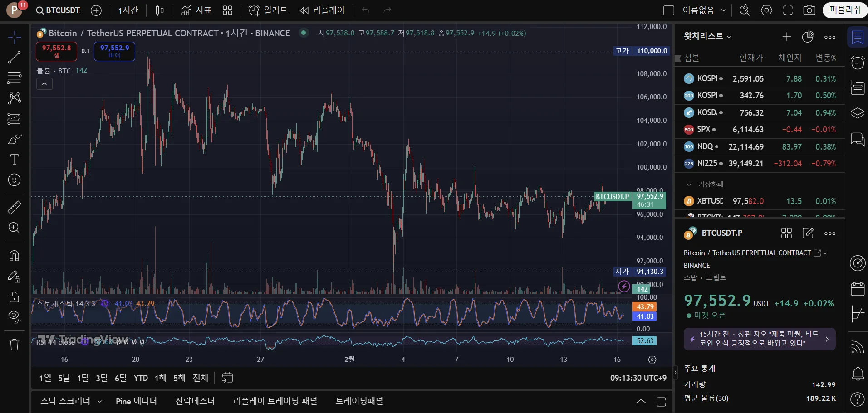
Task: Collapse the right panel with side arrow
Action: point(675,373)
